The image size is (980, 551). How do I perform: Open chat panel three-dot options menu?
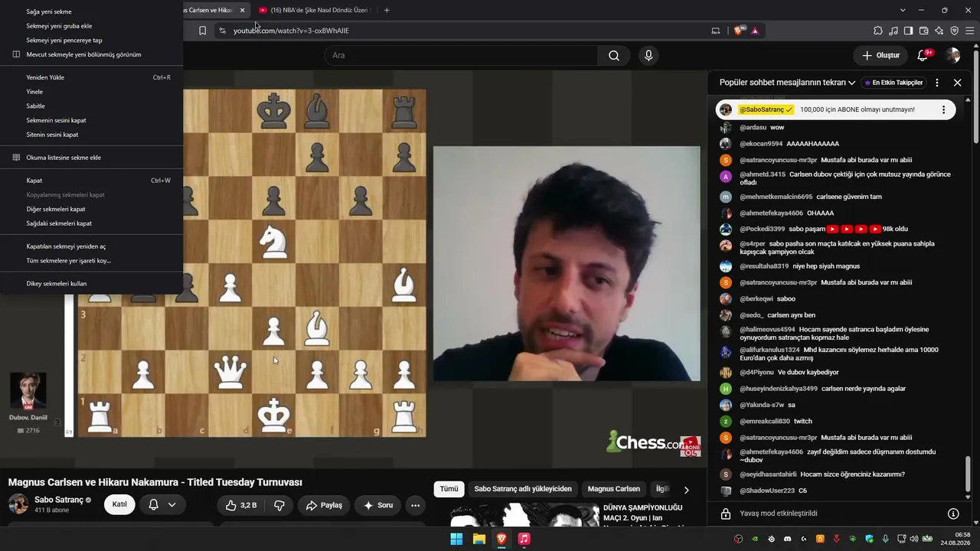[x=937, y=83]
